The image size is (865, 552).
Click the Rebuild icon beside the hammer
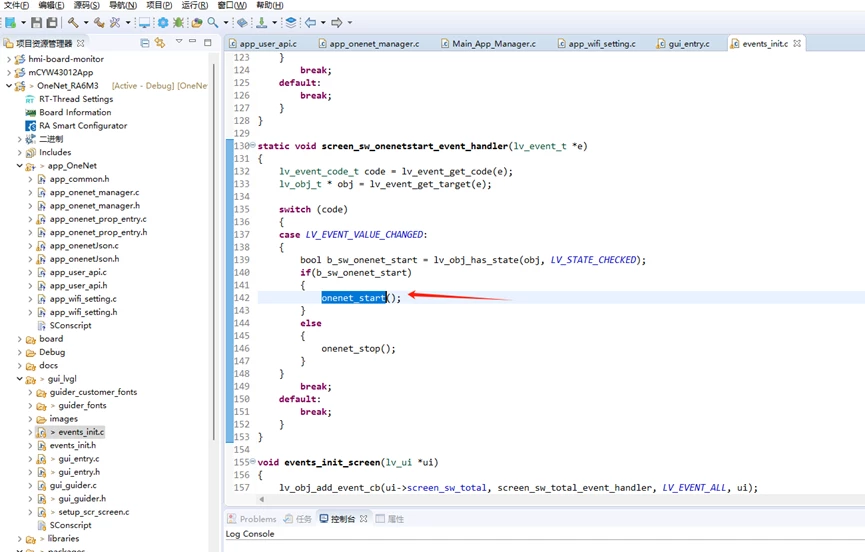99,23
